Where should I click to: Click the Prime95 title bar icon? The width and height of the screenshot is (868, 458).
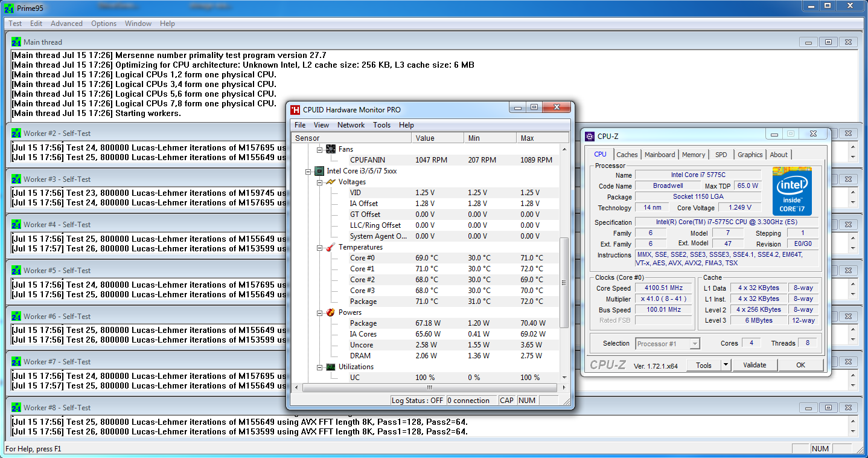pyautogui.click(x=10, y=8)
